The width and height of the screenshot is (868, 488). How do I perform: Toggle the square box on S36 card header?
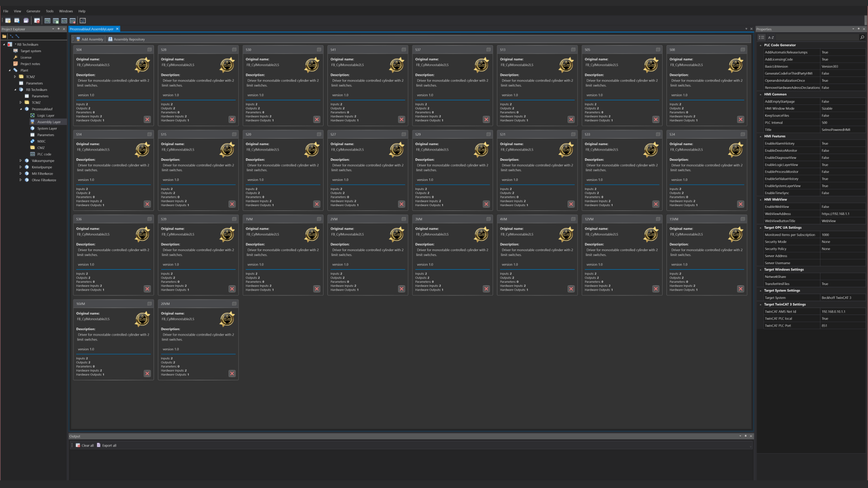click(x=149, y=219)
